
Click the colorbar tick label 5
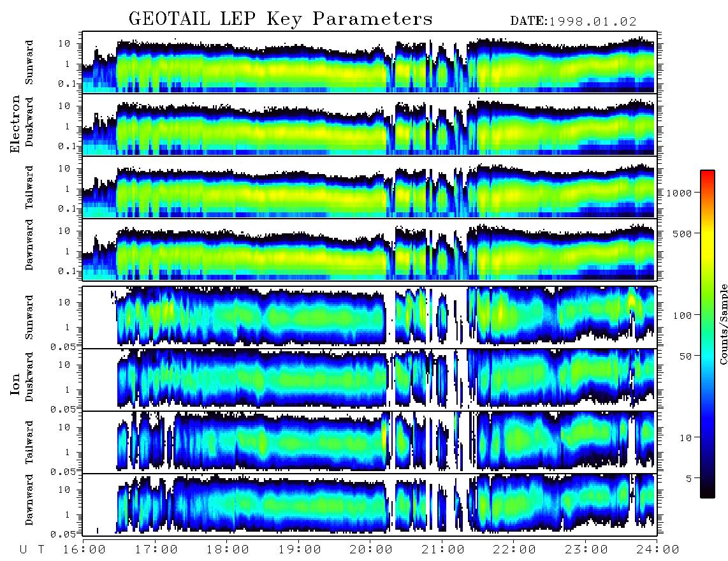point(688,478)
